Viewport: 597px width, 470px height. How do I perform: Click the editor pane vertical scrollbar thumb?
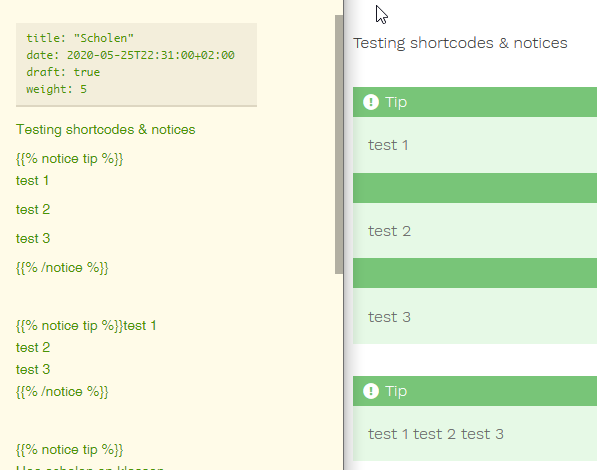click(339, 144)
